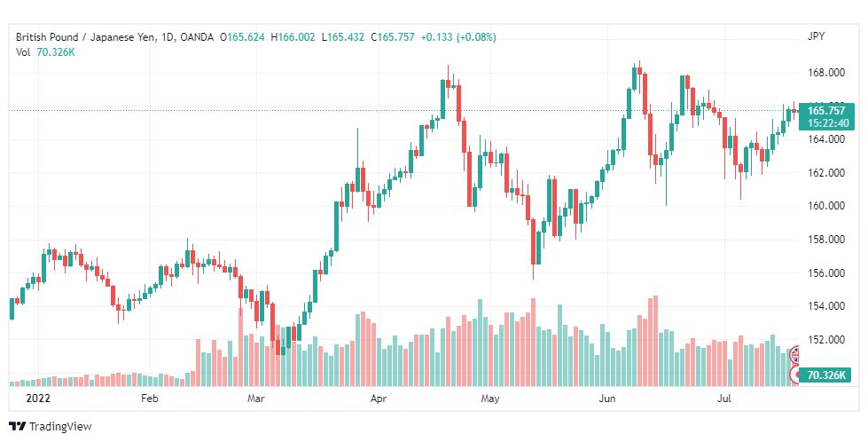The width and height of the screenshot is (868, 442).
Task: Click the +0.133 (+0.08%) change value
Action: tap(458, 37)
